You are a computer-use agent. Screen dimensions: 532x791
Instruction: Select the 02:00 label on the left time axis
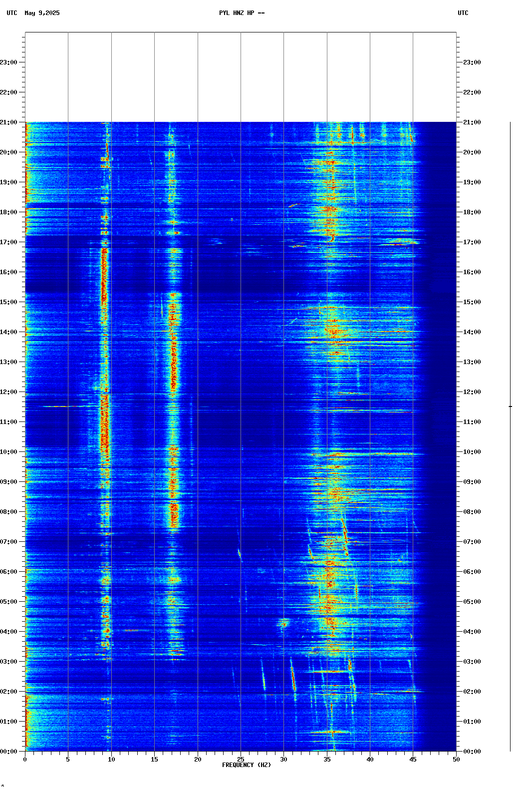pos(8,692)
